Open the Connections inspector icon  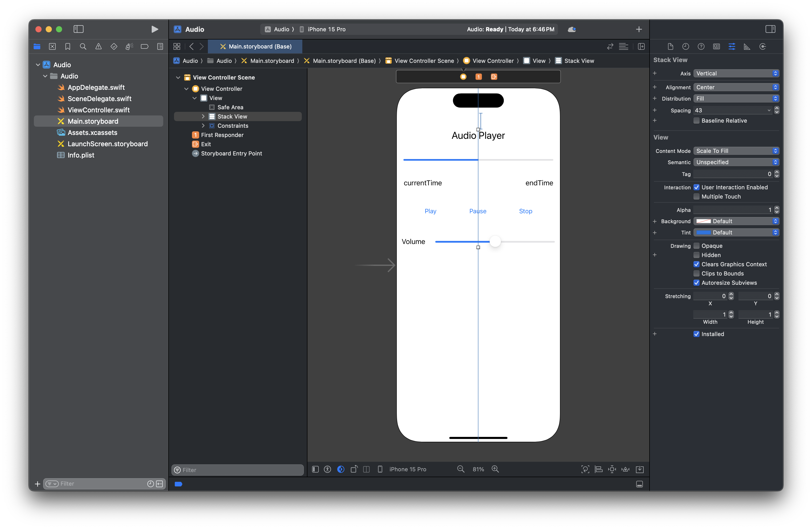762,46
